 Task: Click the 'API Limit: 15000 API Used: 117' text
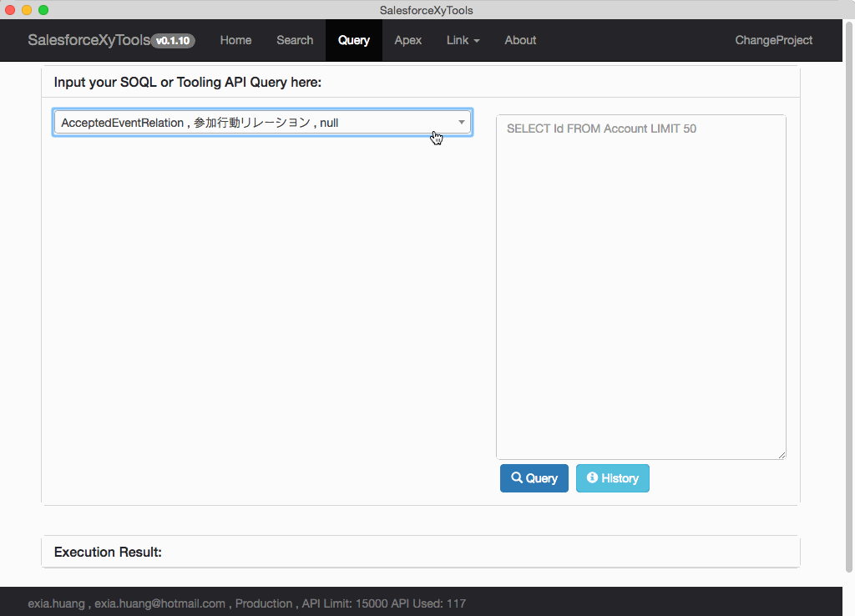384,603
